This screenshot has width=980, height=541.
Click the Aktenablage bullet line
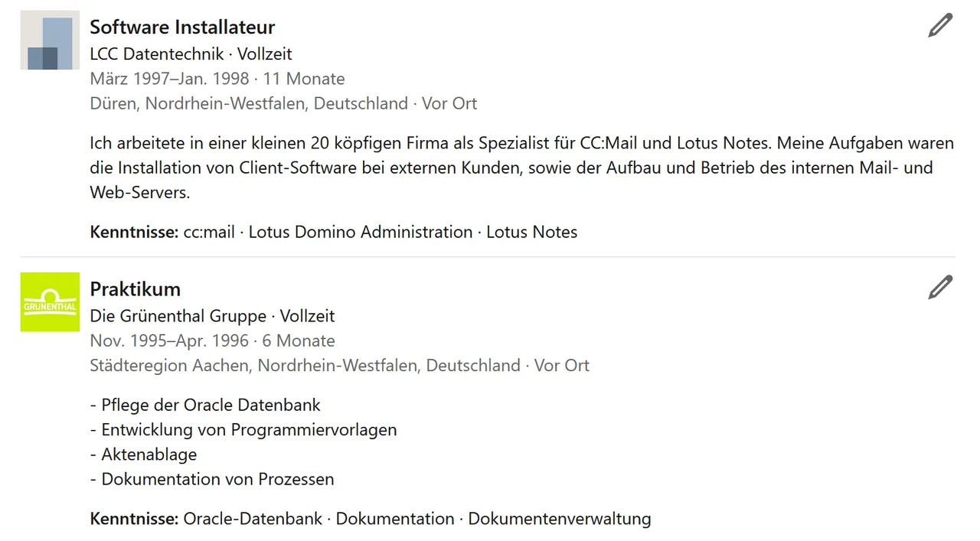click(143, 455)
